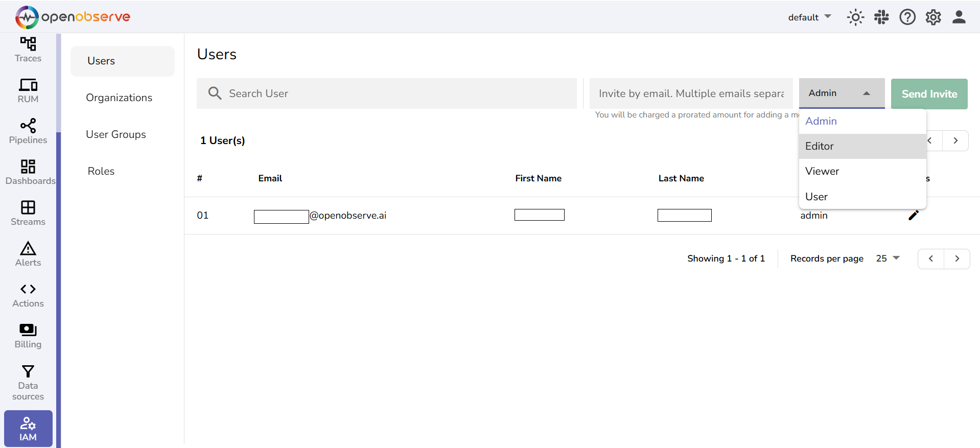
Task: Edit the admin user with pencil icon
Action: (914, 215)
